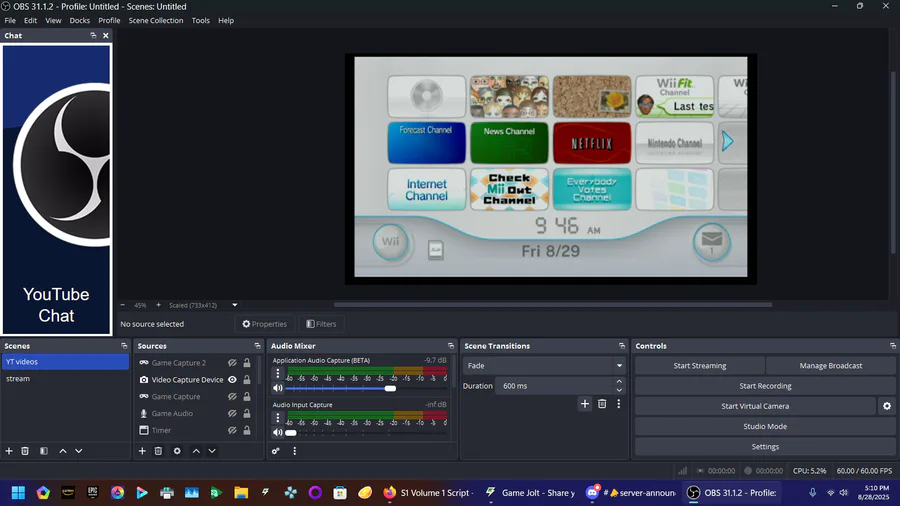The height and width of the screenshot is (506, 900).
Task: Show the Game Capture 2 source
Action: click(x=232, y=363)
